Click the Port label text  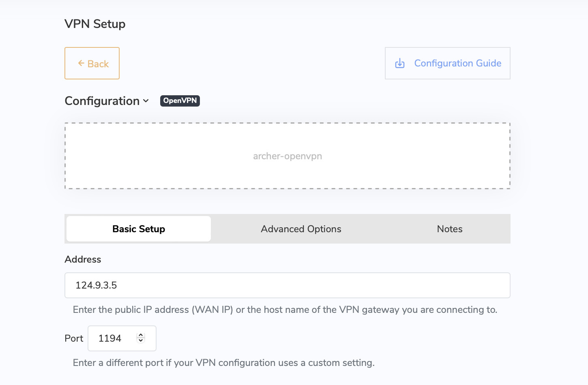click(73, 338)
